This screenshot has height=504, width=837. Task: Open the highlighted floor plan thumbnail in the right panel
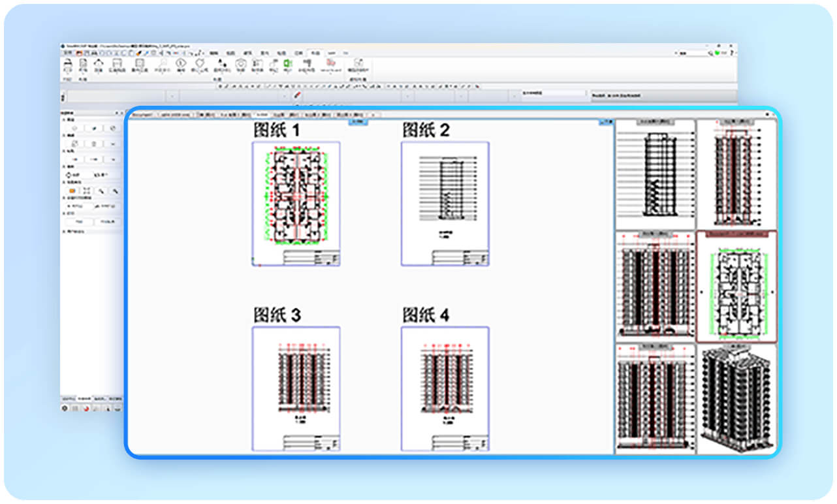click(736, 287)
